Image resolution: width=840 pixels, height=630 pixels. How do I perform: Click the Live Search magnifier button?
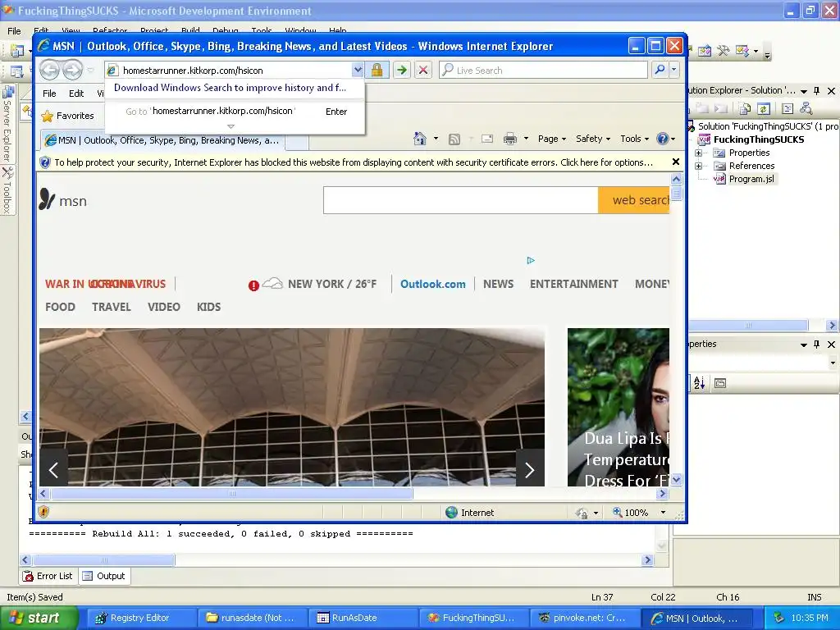[660, 71]
